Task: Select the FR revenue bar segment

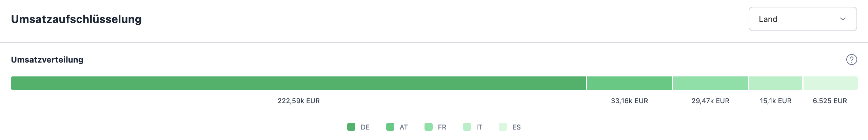Action: coord(710,83)
